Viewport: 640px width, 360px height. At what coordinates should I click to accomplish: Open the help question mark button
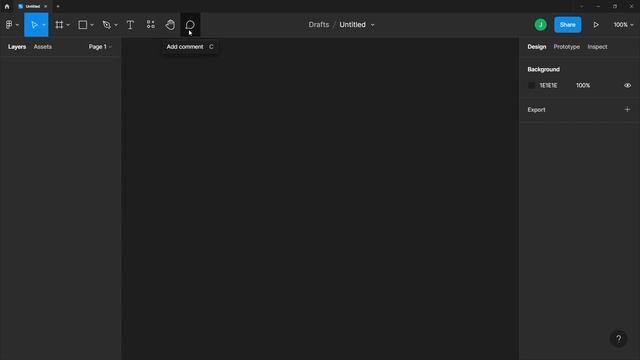pyautogui.click(x=618, y=339)
